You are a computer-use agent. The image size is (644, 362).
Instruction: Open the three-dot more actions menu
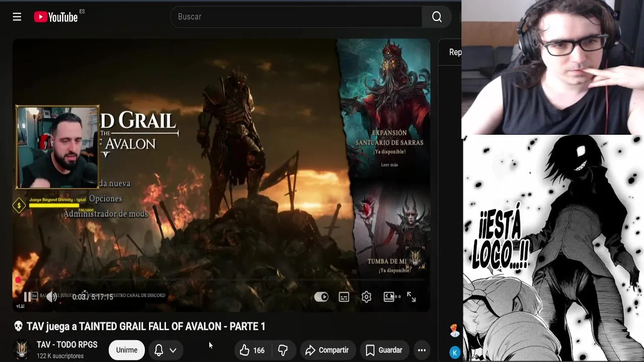422,350
